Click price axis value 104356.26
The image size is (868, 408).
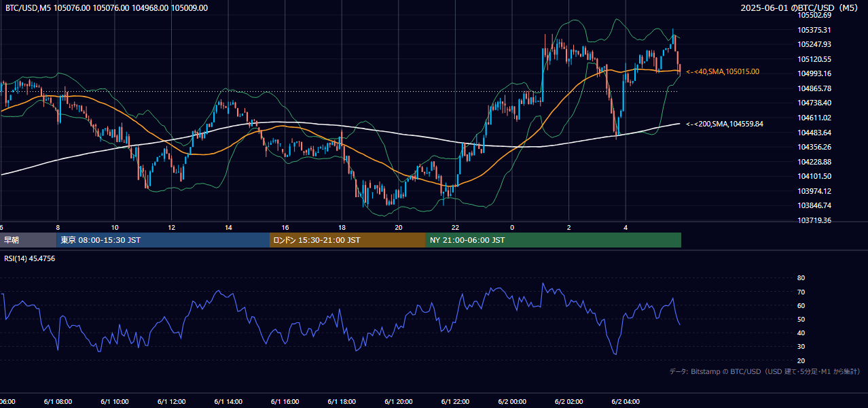(x=814, y=147)
